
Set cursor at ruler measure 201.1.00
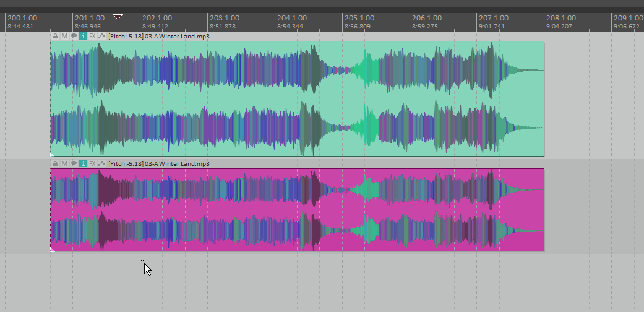pyautogui.click(x=90, y=18)
